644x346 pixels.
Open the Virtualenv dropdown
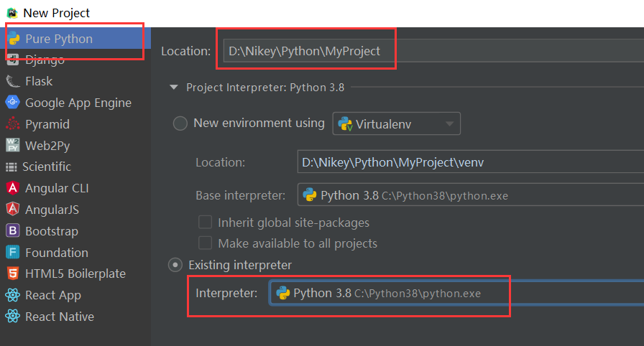pyautogui.click(x=396, y=123)
